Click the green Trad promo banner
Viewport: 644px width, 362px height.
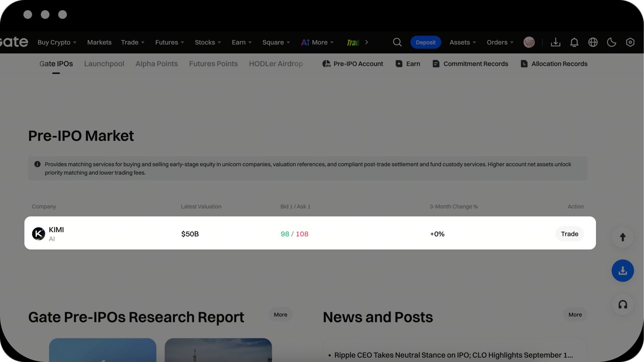353,42
